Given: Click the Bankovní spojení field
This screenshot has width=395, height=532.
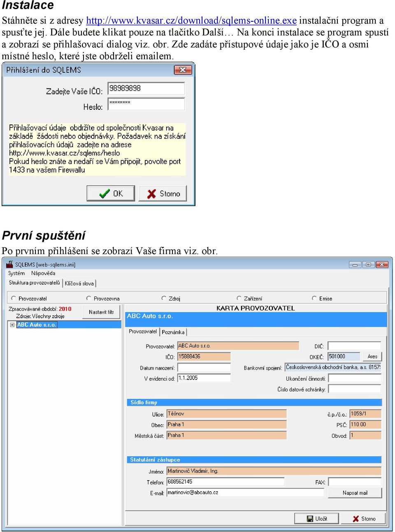Looking at the screenshot, I should tap(333, 367).
